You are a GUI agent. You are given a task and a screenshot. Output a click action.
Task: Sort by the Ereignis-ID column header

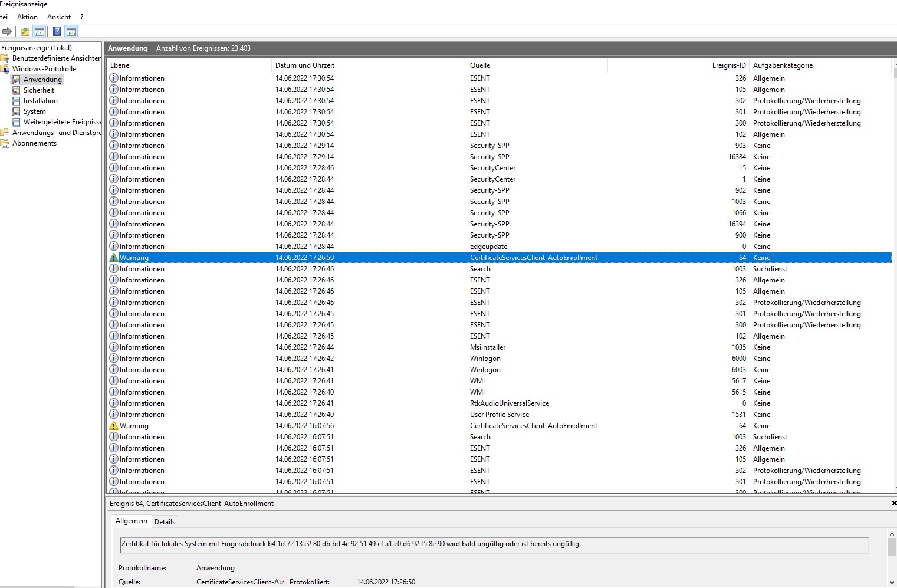[679, 65]
